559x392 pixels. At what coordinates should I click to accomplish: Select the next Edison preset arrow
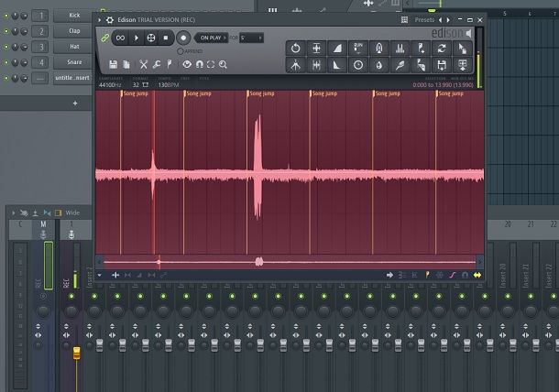pyautogui.click(x=448, y=20)
